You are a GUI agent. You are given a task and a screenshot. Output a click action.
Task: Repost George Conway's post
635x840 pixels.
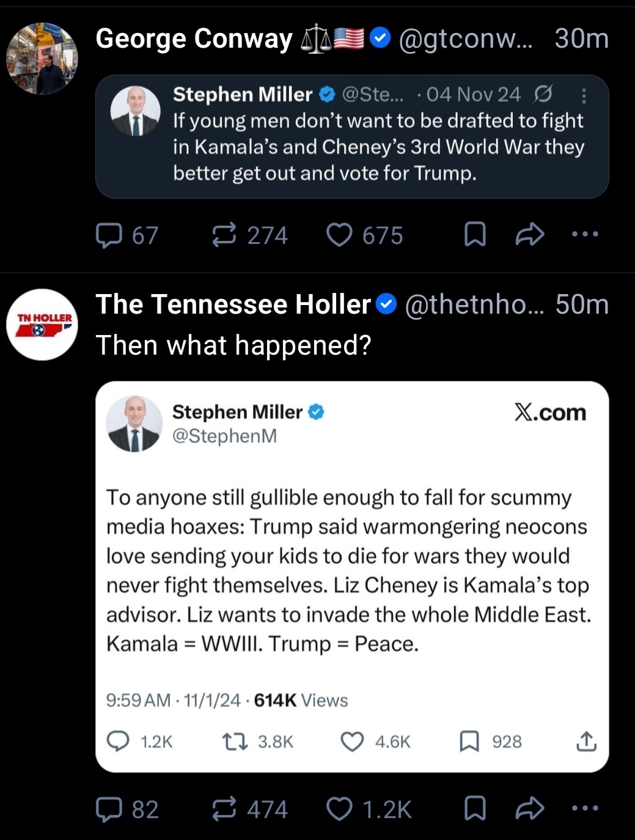224,235
